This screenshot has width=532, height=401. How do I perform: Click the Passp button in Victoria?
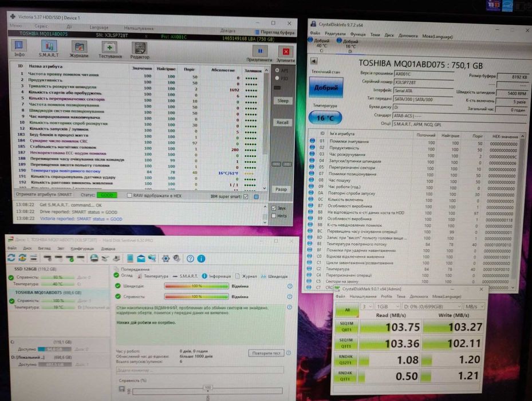click(281, 189)
